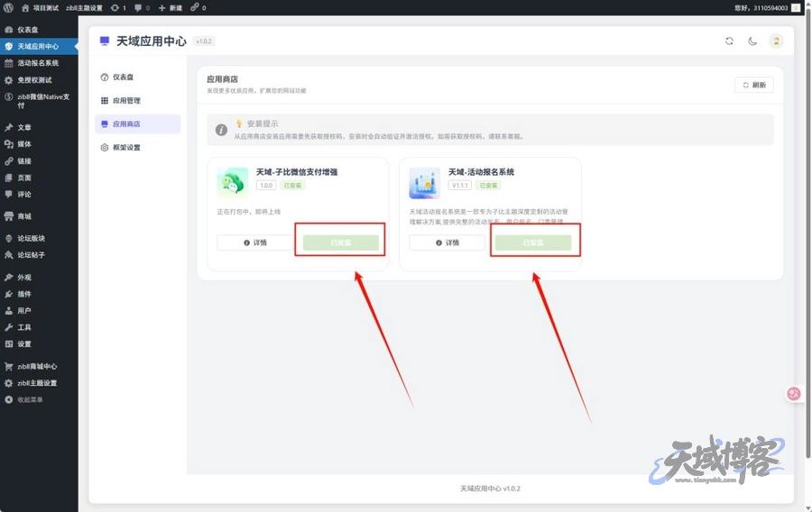Select 应用商店 in app center navigation
This screenshot has width=812, height=512.
click(138, 124)
